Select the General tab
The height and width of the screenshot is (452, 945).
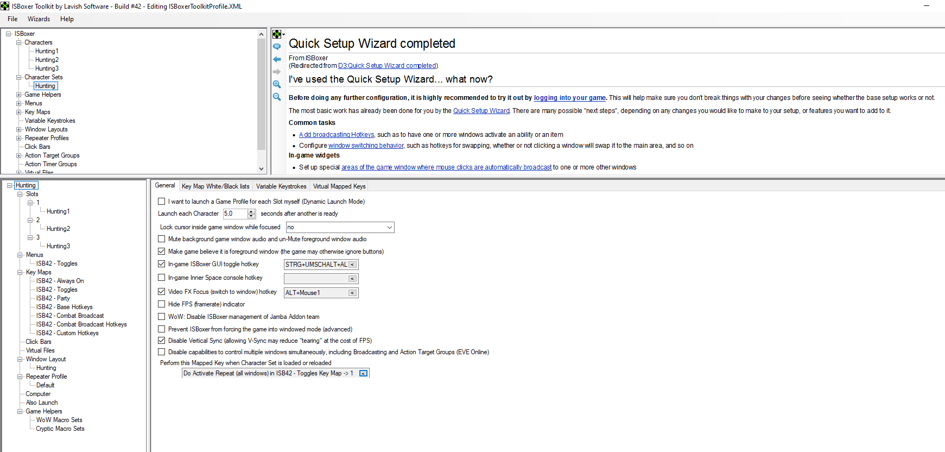pos(165,186)
